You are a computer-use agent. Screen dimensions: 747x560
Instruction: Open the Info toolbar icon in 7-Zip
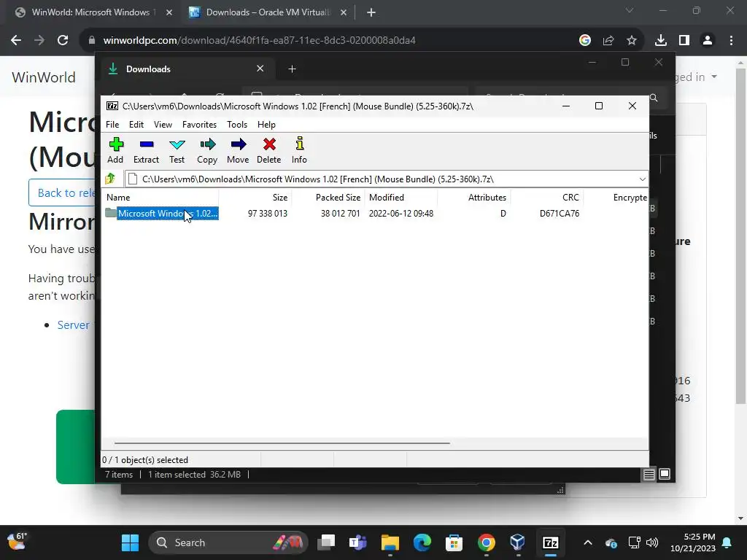click(299, 150)
